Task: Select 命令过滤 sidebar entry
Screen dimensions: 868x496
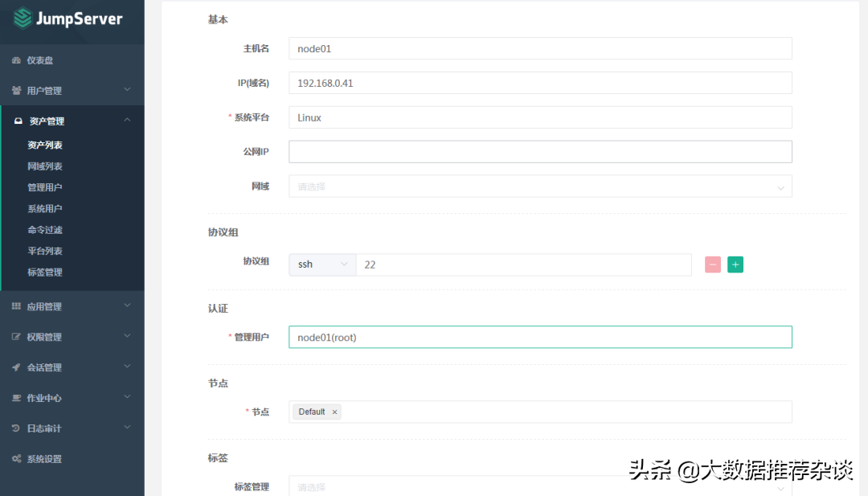Action: tap(45, 230)
